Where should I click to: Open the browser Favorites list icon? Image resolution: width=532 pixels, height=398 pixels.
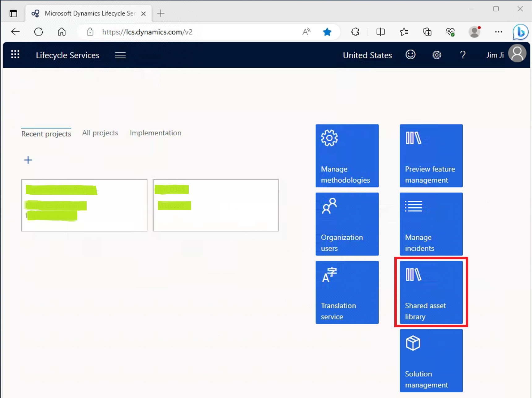[x=404, y=32]
